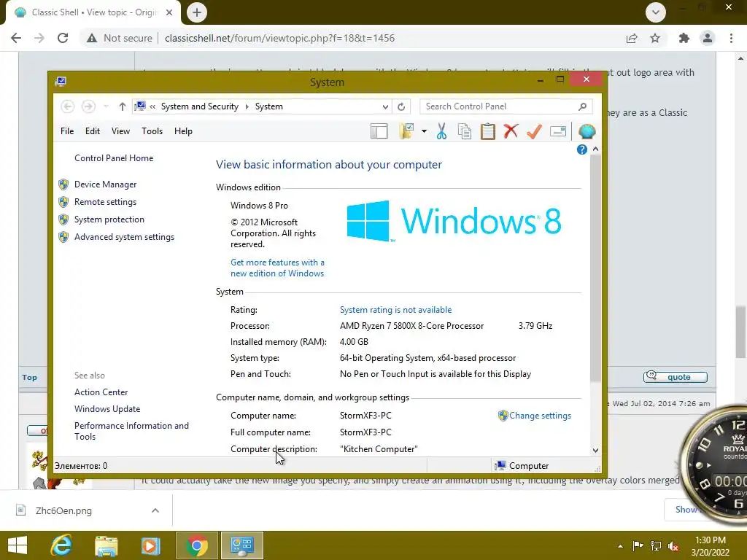Click the Chrome address bar URL
747x560 pixels.
(x=279, y=38)
